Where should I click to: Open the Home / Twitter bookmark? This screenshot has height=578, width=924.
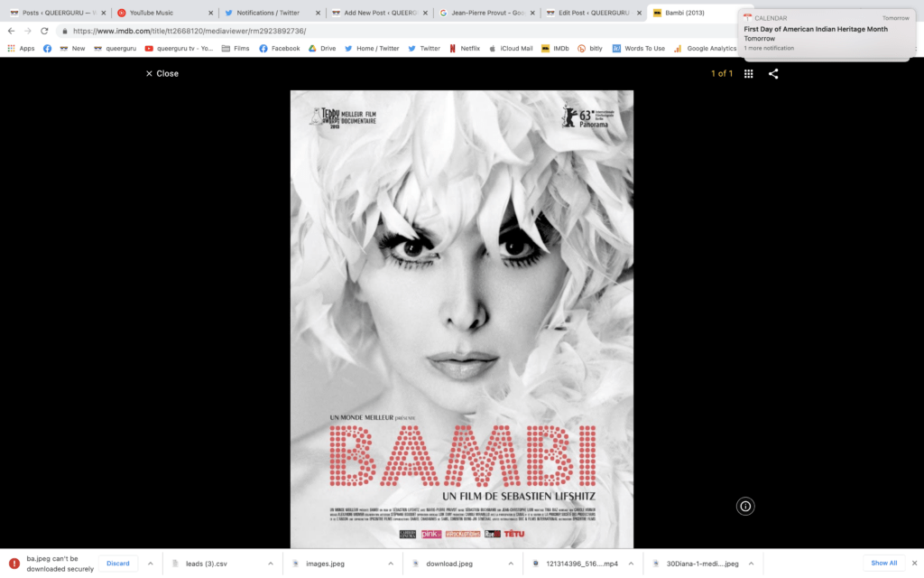pos(372,49)
